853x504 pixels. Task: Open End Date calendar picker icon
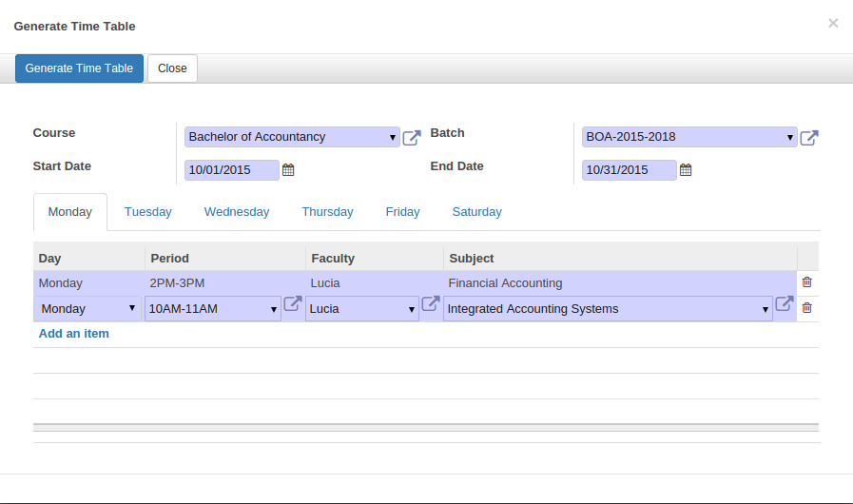686,170
